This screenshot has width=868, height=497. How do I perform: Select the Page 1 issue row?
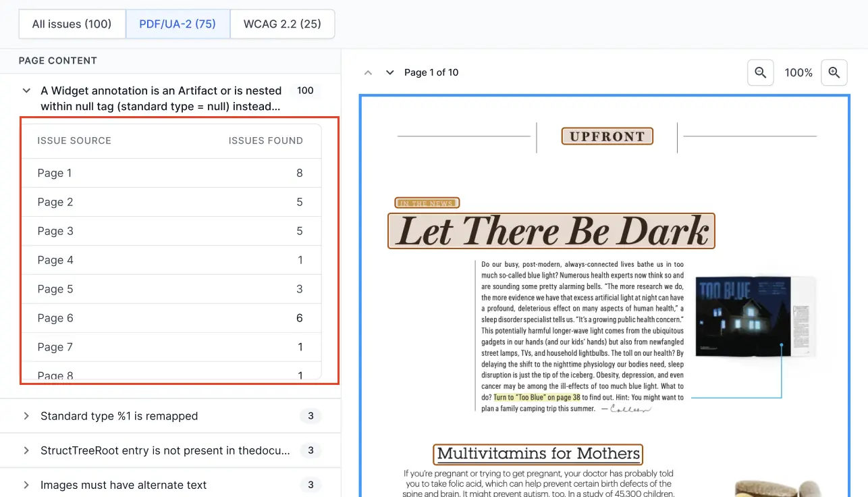[x=170, y=173]
